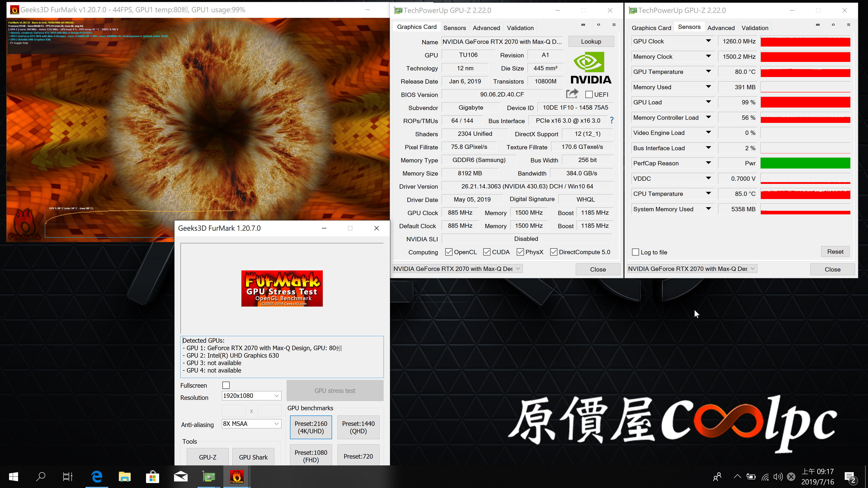Run the Preset:1440 (QHD) benchmark

[x=358, y=427]
